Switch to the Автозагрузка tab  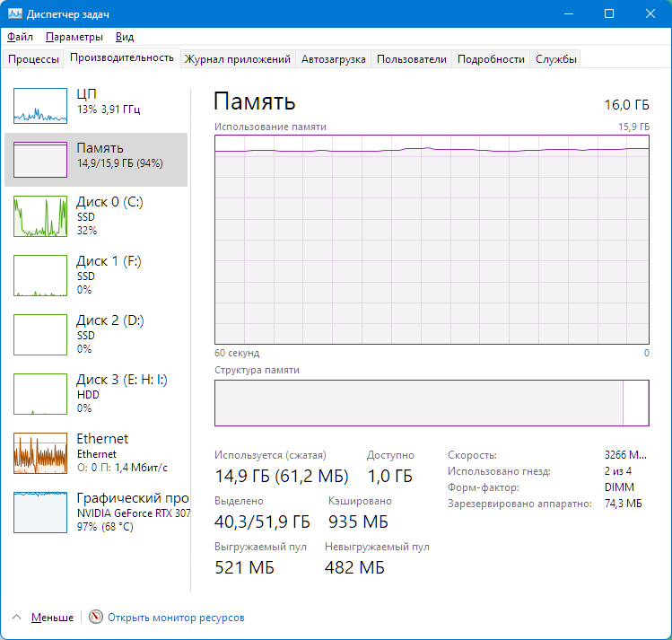pyautogui.click(x=334, y=58)
